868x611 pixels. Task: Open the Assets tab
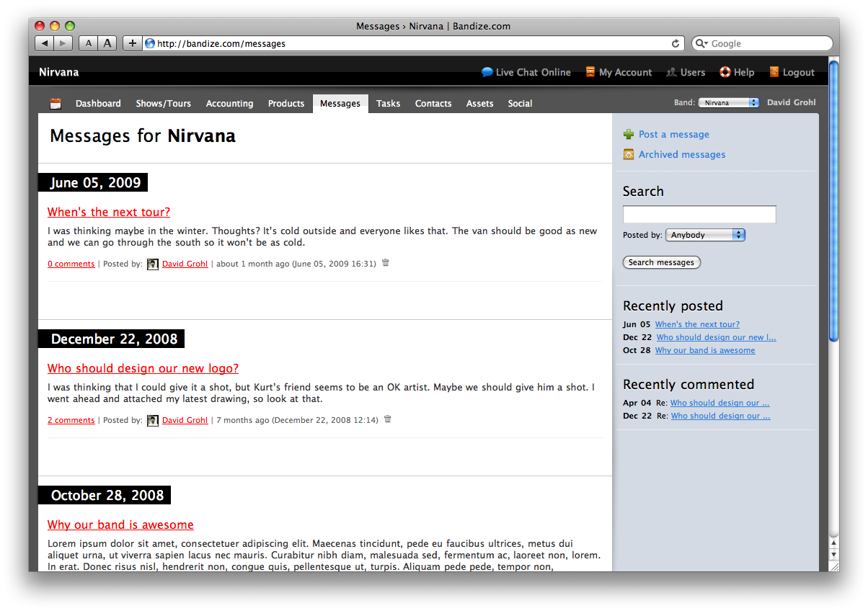pyautogui.click(x=480, y=104)
